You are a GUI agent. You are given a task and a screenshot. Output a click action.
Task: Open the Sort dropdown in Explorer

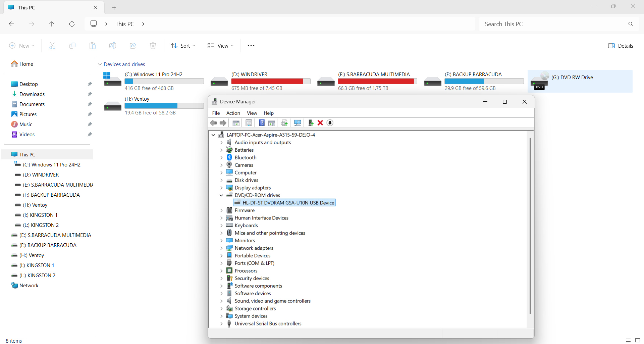coord(183,46)
